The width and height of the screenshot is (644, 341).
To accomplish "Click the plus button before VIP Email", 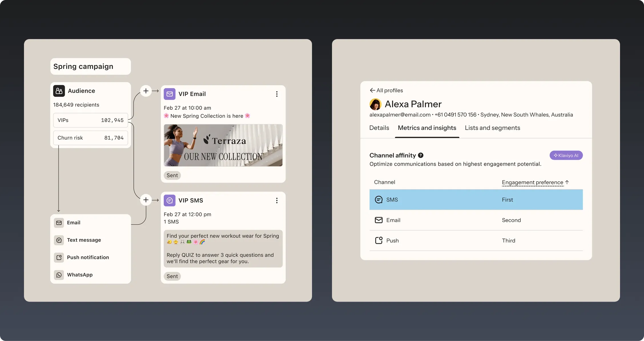I will 146,91.
